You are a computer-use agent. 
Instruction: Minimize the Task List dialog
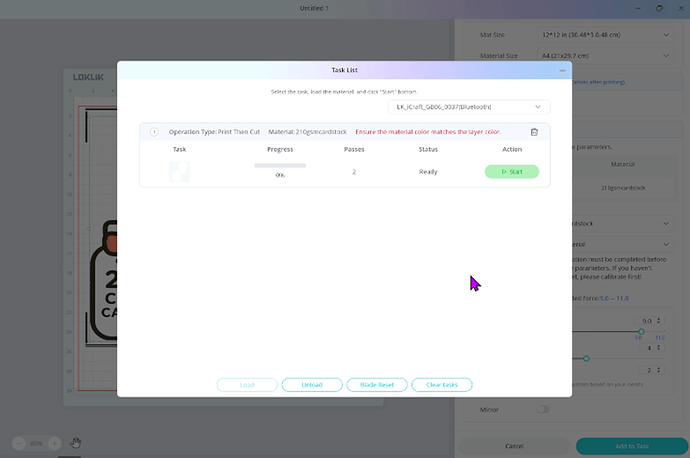coord(562,71)
